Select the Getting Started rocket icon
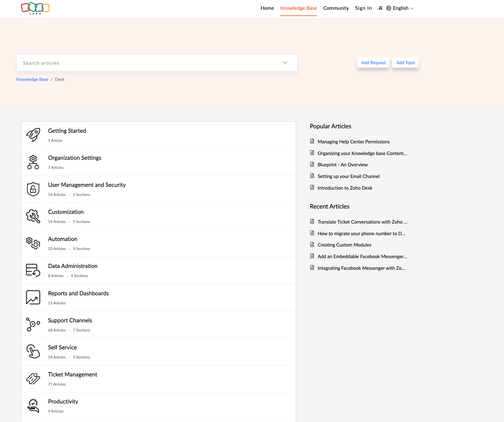 pyautogui.click(x=33, y=135)
